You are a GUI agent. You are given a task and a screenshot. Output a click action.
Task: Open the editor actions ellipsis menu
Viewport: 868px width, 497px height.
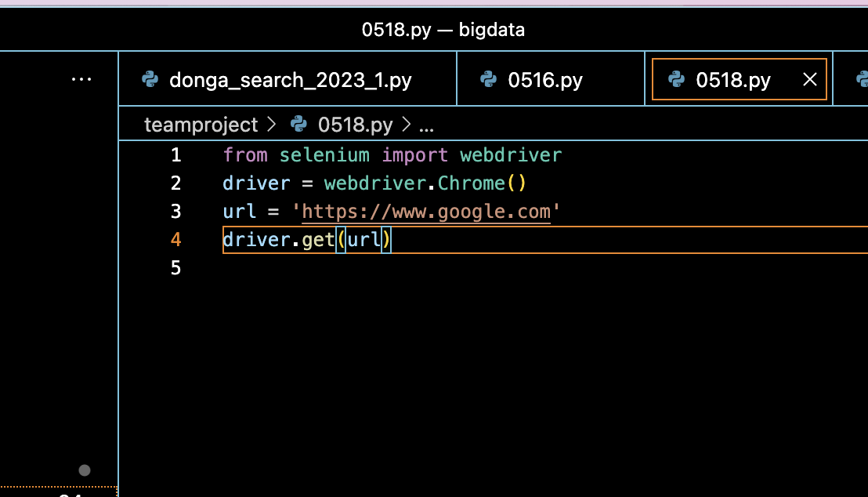[81, 78]
